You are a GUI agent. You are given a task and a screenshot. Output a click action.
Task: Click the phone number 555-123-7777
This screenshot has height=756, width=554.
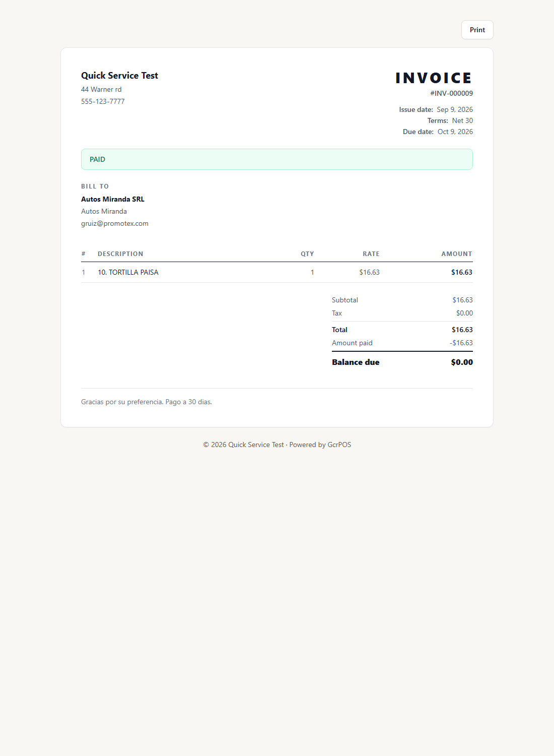tap(103, 101)
